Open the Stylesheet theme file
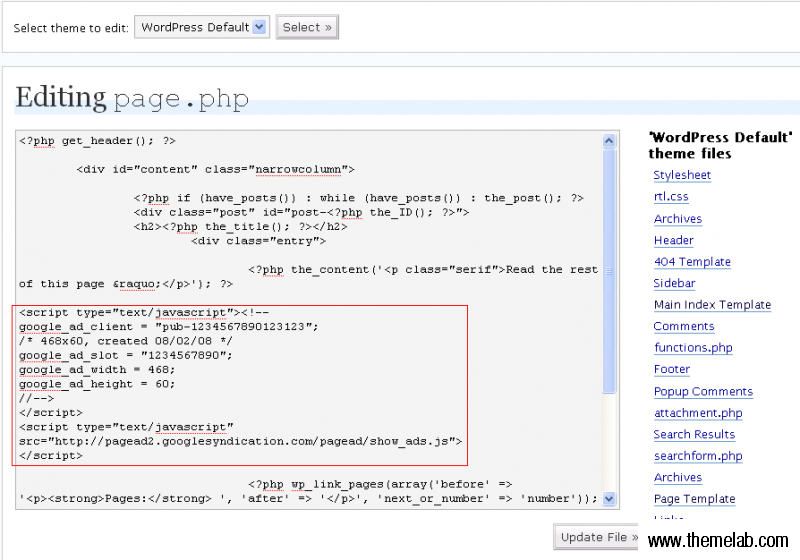Viewport: 800px width, 560px height. tap(682, 175)
